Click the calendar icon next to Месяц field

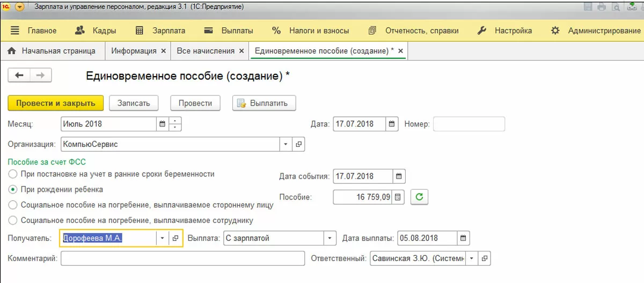pos(162,124)
